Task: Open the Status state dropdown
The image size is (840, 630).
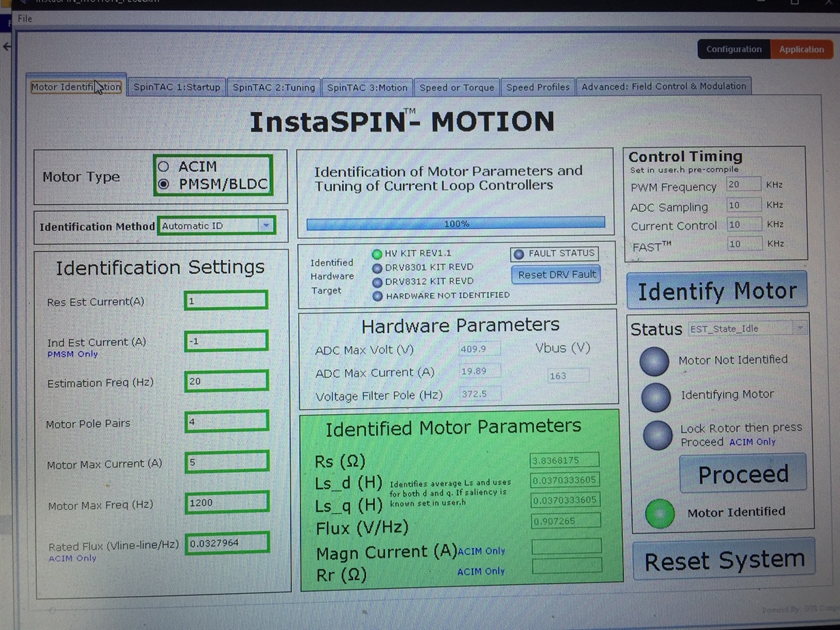Action: pyautogui.click(x=800, y=329)
